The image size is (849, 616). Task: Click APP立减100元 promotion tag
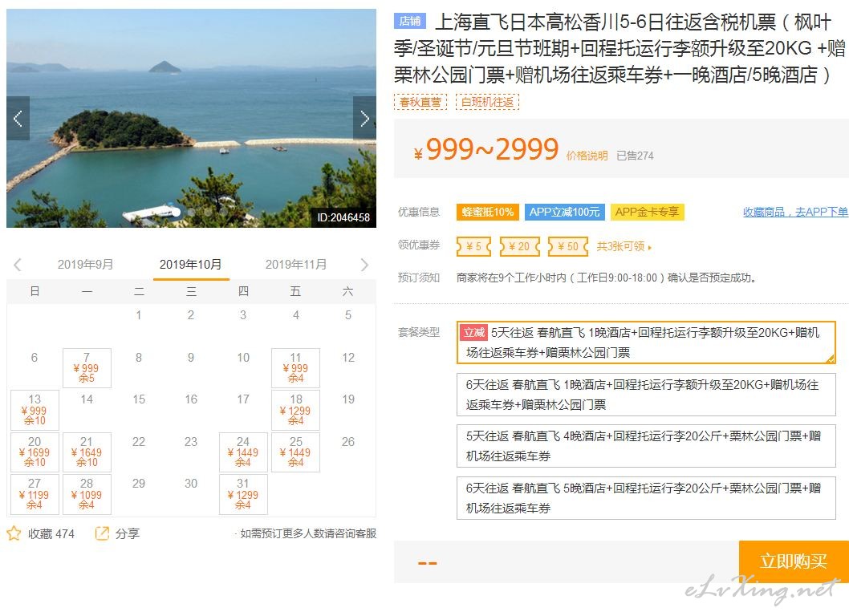click(564, 212)
